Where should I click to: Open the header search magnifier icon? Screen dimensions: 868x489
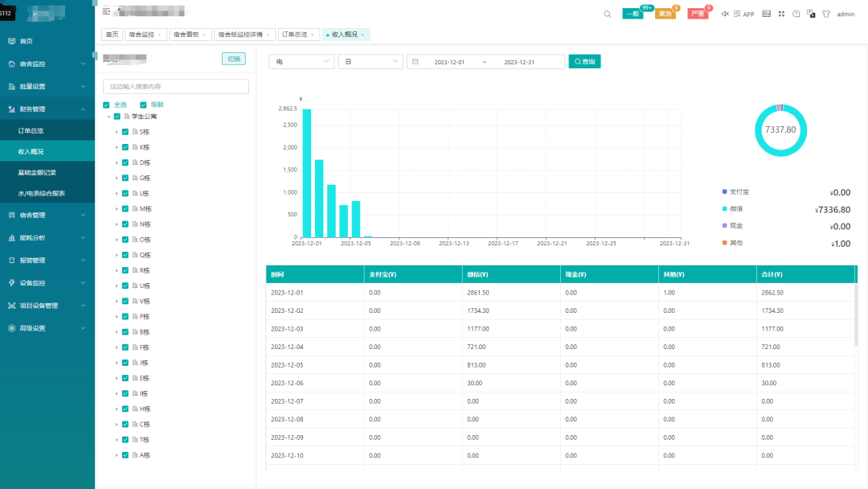pyautogui.click(x=608, y=14)
